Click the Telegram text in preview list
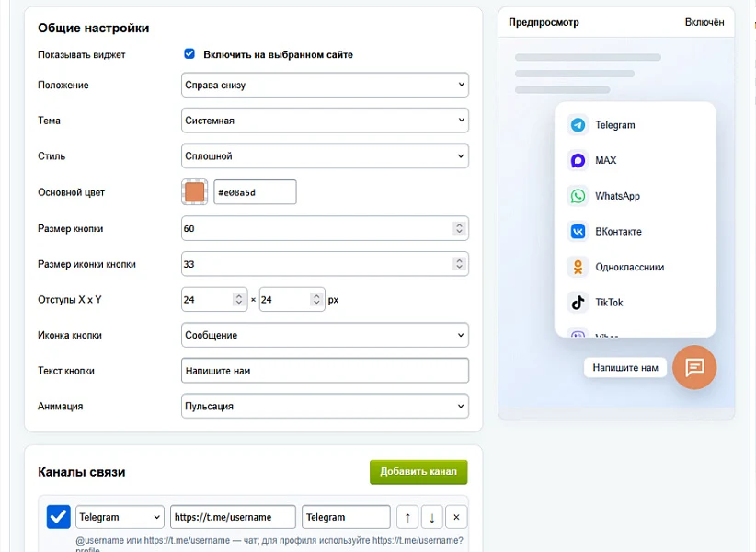Screen dimensions: 756x552 click(615, 125)
